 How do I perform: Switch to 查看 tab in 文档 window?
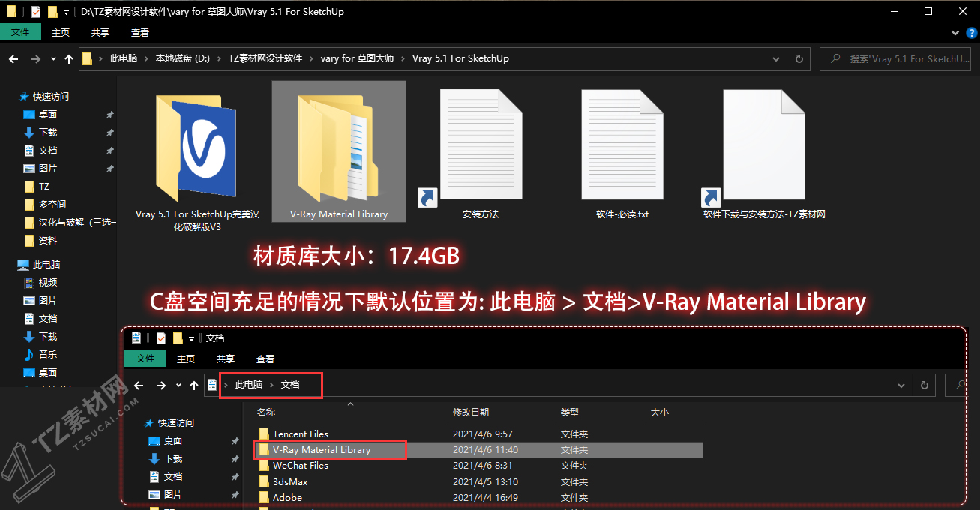coord(265,358)
